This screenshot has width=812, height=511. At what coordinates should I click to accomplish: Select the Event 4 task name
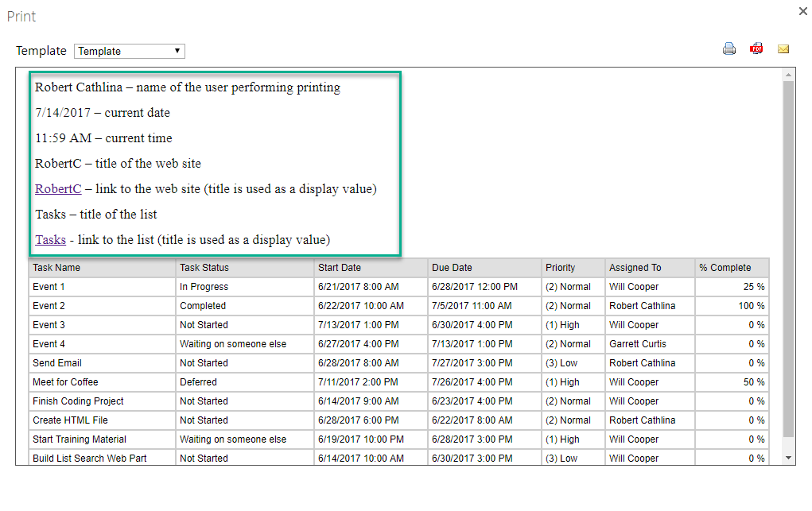coord(49,344)
